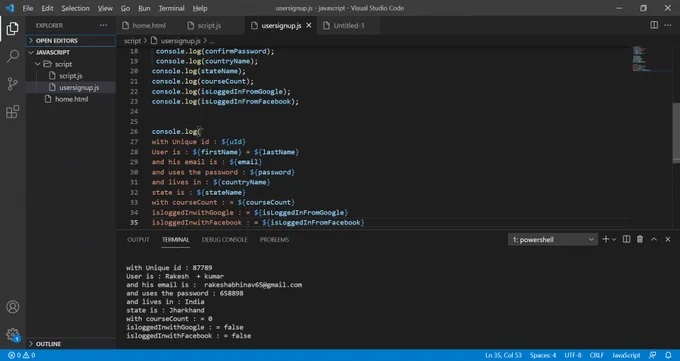Open script.js in the file tree

pyautogui.click(x=71, y=75)
